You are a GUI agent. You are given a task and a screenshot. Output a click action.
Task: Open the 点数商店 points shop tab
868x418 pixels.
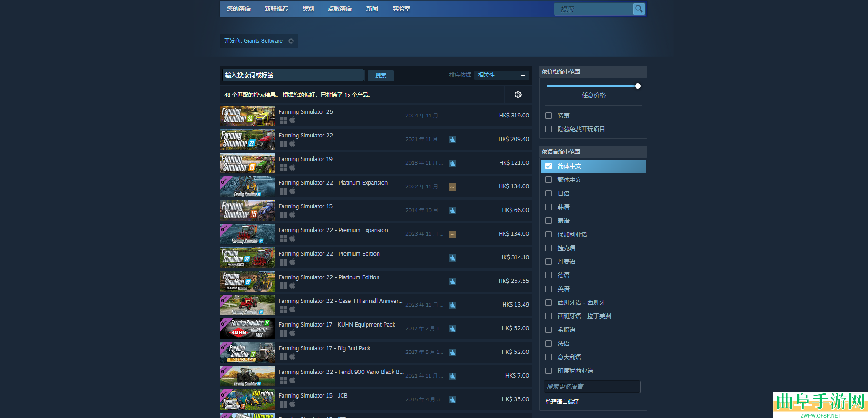tap(339, 9)
